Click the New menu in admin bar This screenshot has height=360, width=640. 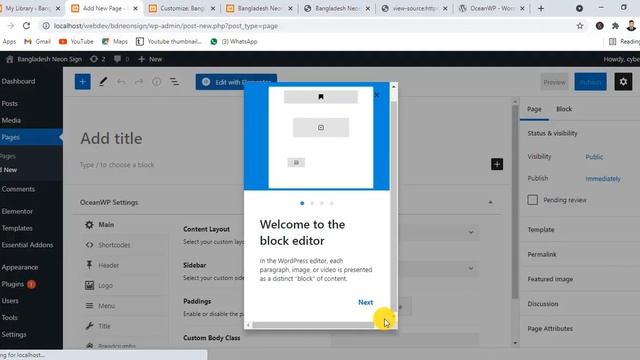tap(150, 59)
